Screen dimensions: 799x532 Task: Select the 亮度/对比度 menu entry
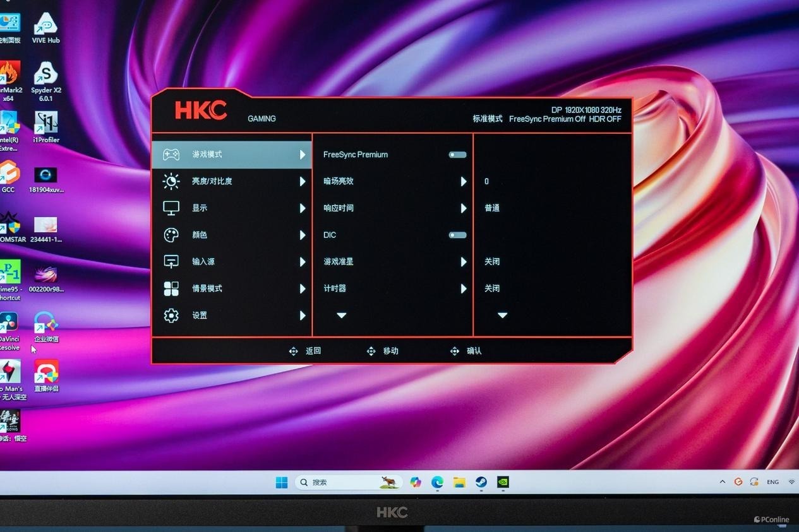(232, 181)
